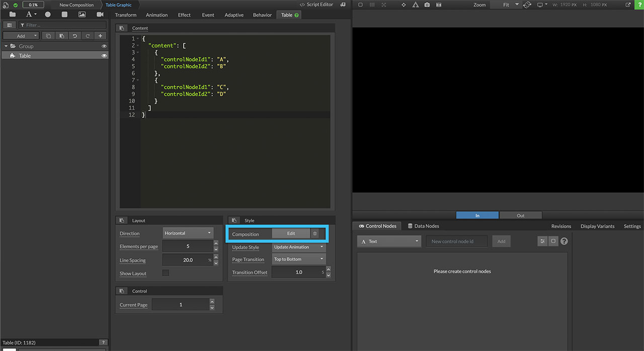Toggle visibility of the Group layer
This screenshot has width=644, height=351.
[x=104, y=46]
